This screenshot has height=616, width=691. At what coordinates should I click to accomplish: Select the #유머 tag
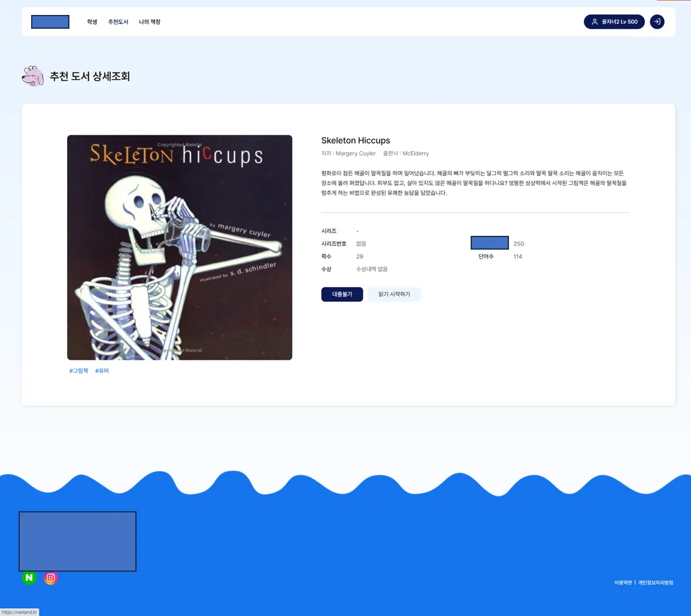point(102,371)
